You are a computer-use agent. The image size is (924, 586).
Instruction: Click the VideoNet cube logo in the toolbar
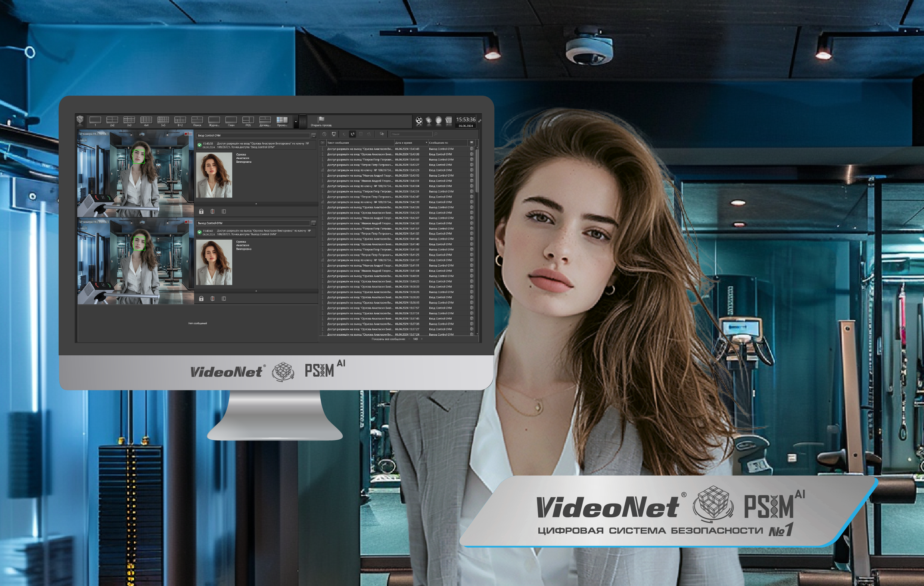click(x=80, y=120)
